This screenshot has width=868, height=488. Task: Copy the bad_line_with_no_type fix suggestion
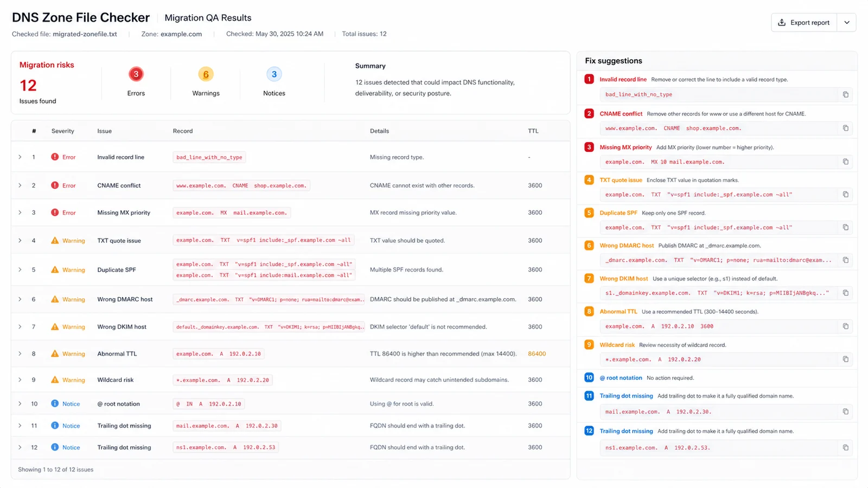click(x=845, y=94)
